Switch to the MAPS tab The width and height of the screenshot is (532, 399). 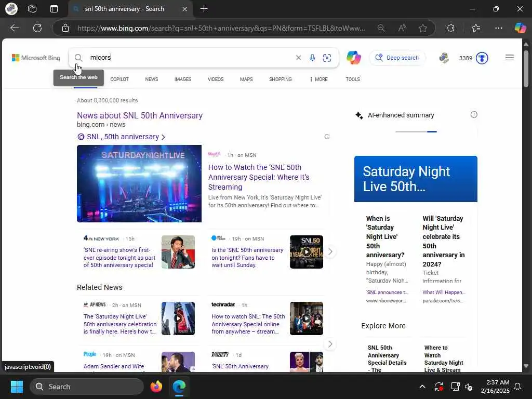pos(246,79)
